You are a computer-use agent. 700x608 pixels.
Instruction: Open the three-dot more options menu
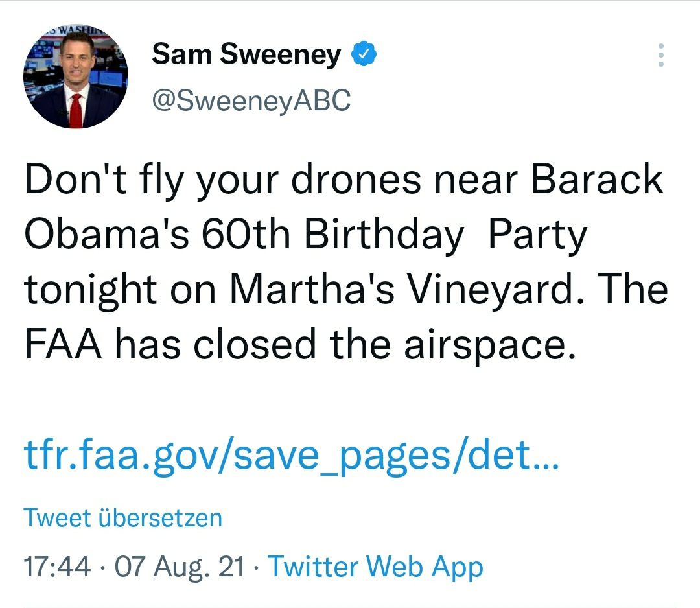pyautogui.click(x=660, y=56)
